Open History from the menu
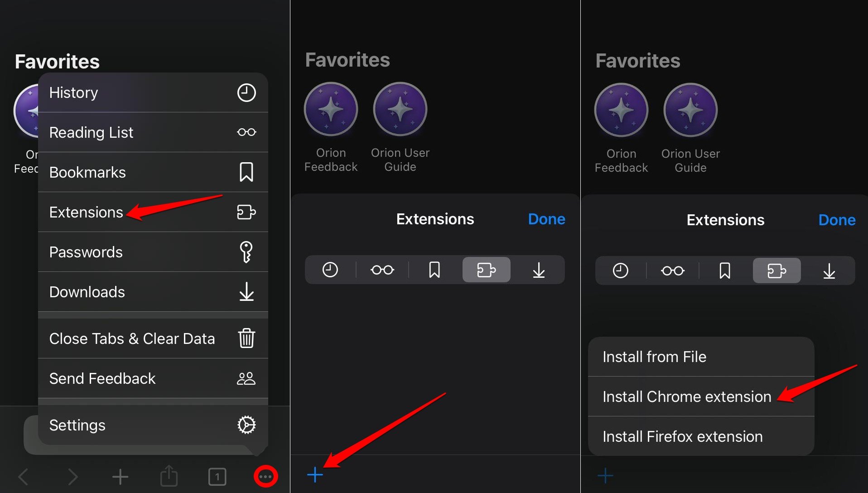This screenshot has width=868, height=493. [153, 92]
